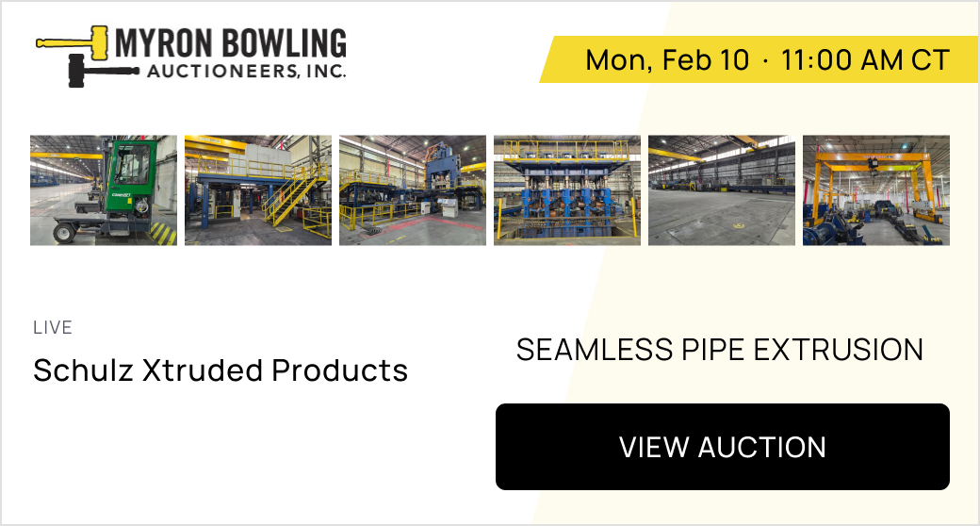Click the word Schulz in the title
Screen dimensions: 980x526
(x=83, y=370)
